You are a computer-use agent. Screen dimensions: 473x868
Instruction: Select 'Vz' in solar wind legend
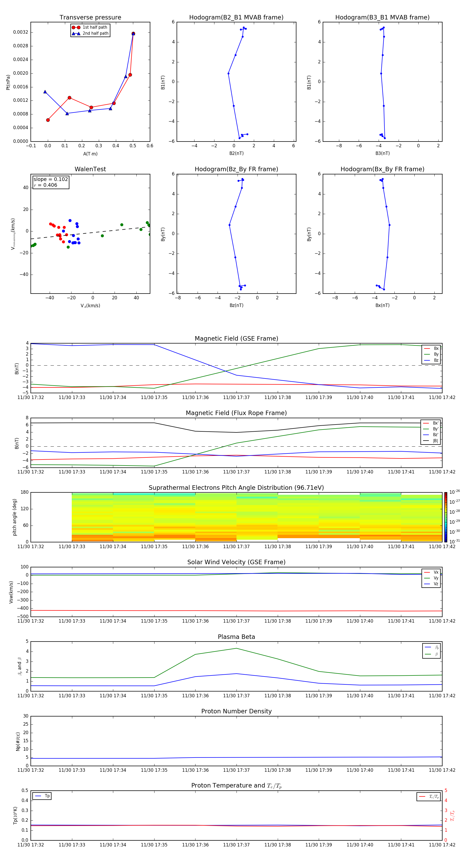pos(431,584)
